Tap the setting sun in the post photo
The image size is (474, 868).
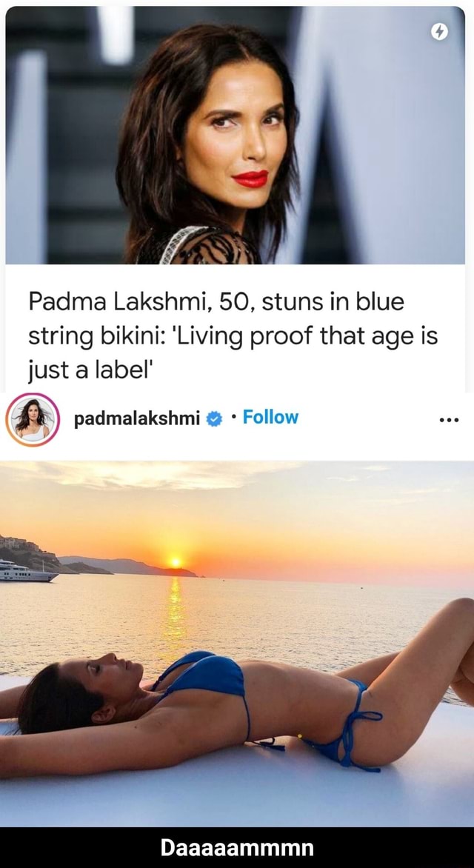pos(176,562)
